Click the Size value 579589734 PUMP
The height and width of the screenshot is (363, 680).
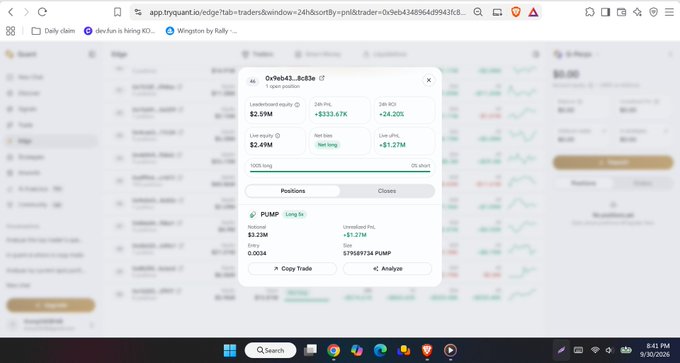coord(367,253)
